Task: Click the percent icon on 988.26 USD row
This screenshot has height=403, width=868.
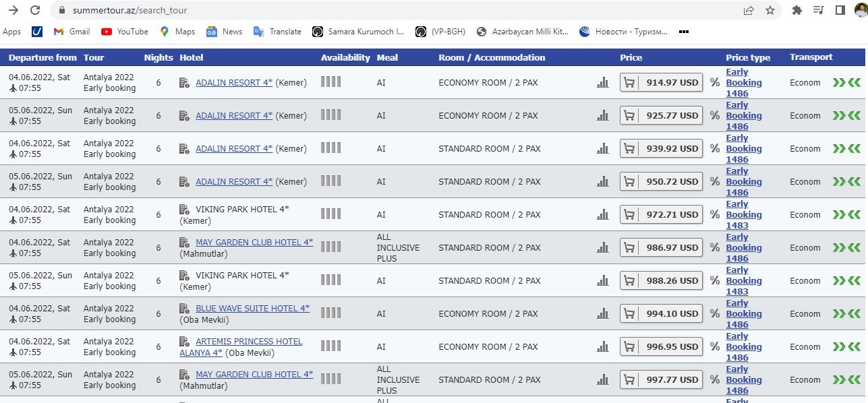Action: point(715,280)
